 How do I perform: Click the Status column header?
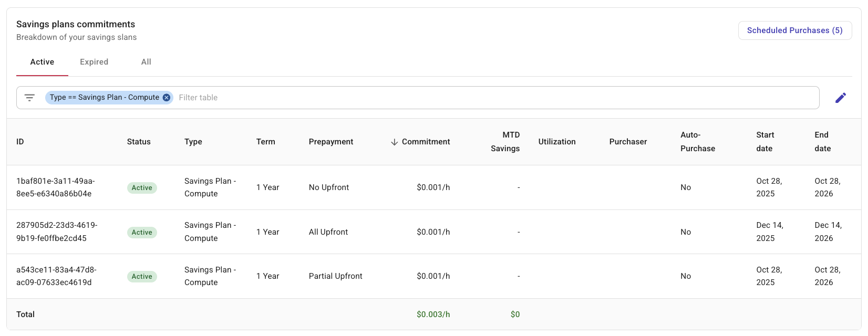139,142
